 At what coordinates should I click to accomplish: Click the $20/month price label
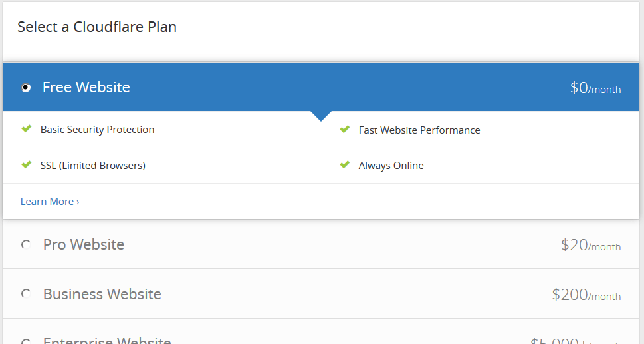point(591,245)
